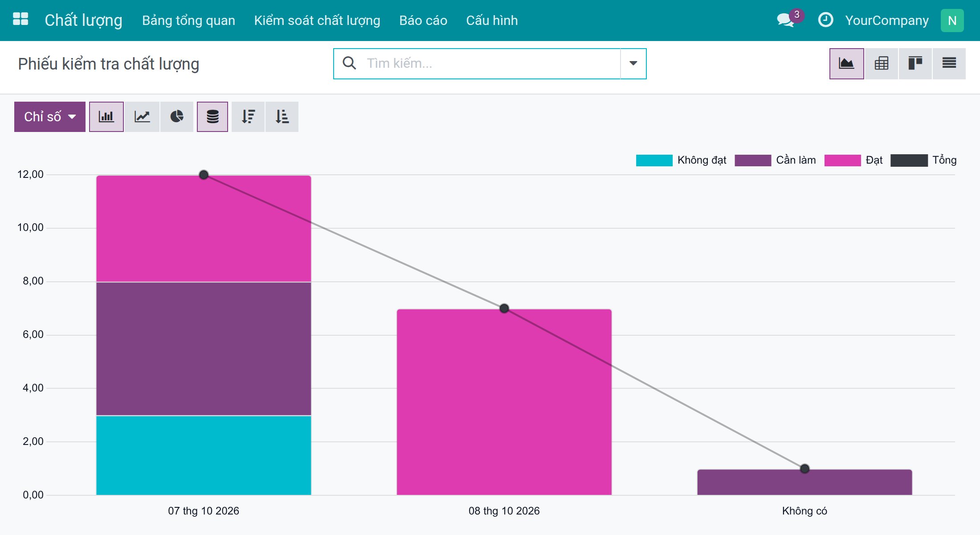980x535 pixels.
Task: Select pie chart mode
Action: (177, 117)
